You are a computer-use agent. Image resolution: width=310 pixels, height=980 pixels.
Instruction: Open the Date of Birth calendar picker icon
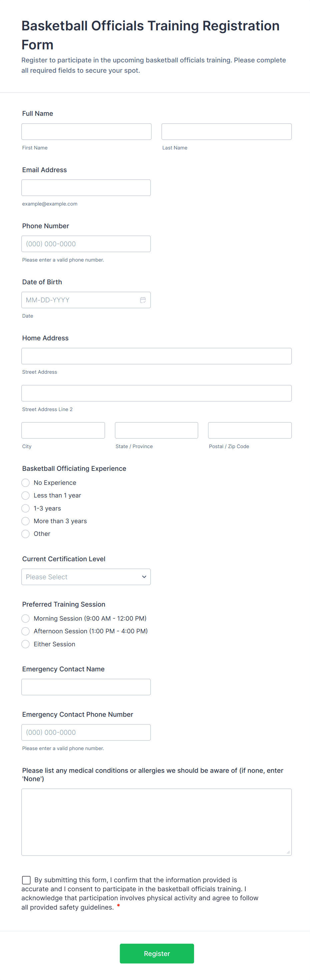coord(143,300)
